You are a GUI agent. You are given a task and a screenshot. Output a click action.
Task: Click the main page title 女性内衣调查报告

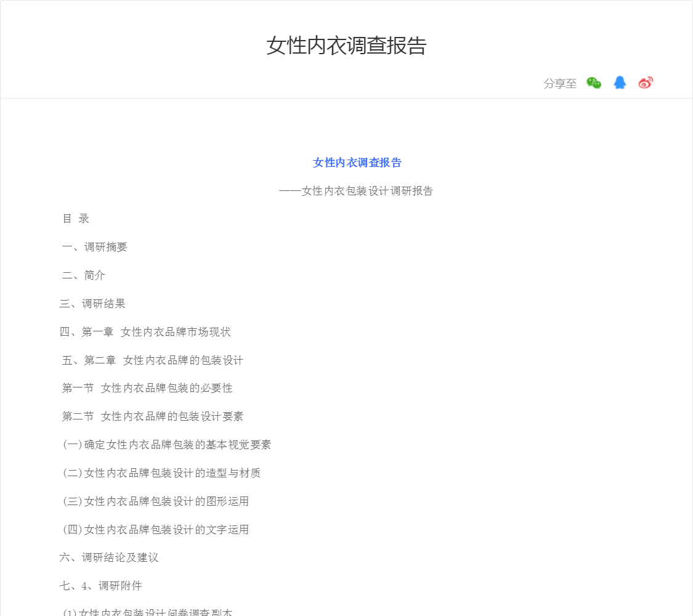[x=346, y=46]
